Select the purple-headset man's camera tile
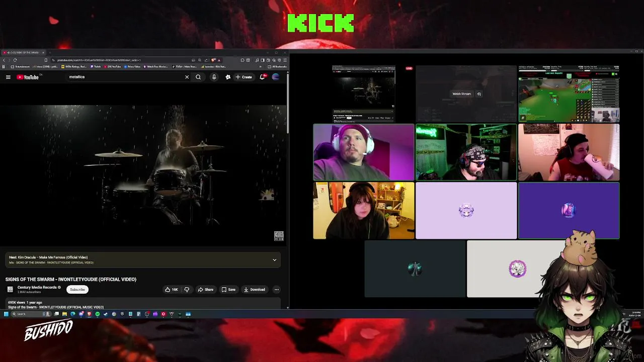Viewport: 644px width, 362px height. click(x=364, y=152)
